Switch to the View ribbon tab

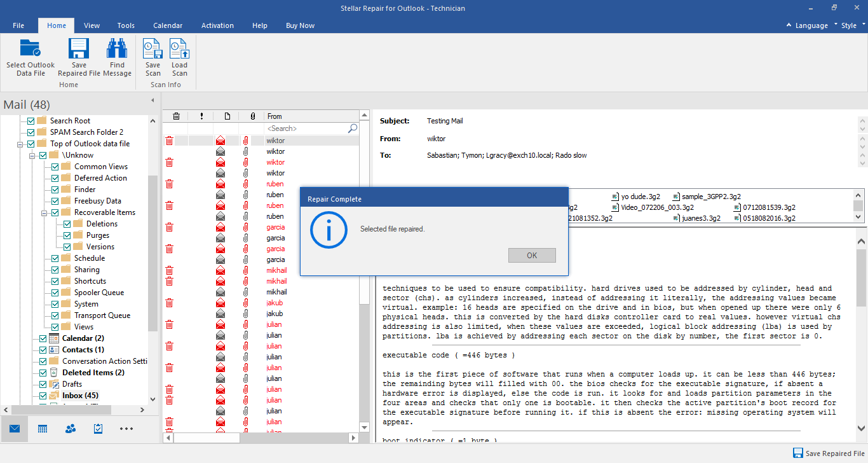click(x=92, y=25)
